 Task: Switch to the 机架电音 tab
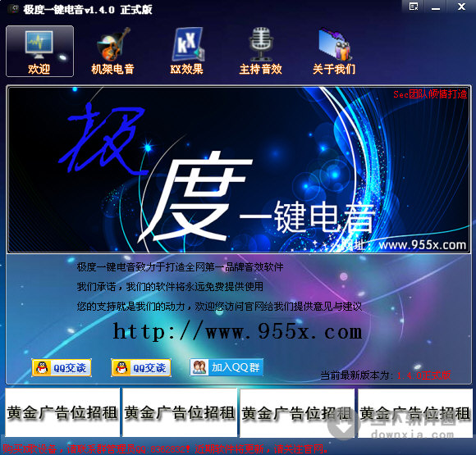(112, 52)
